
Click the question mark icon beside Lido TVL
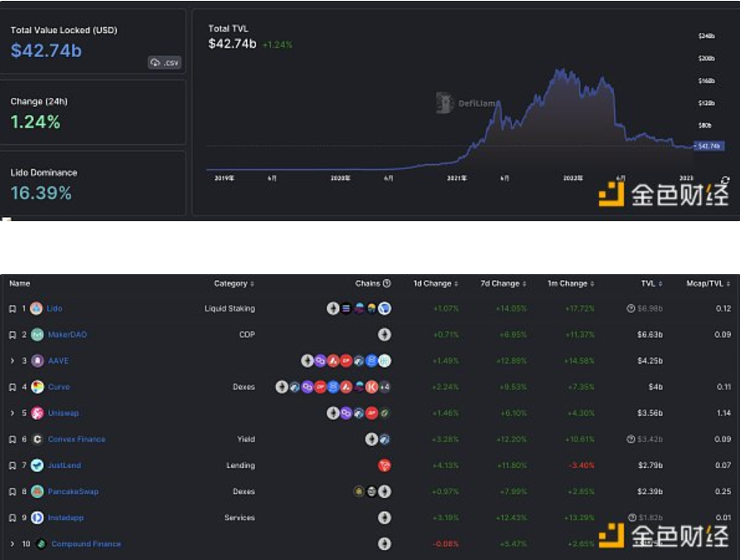631,308
